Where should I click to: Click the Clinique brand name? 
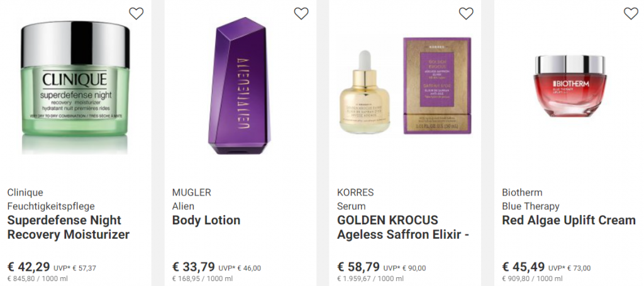(x=25, y=192)
